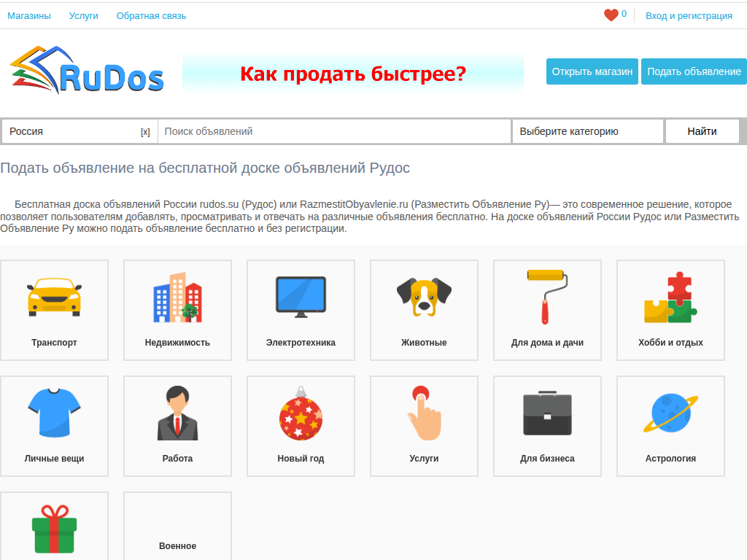Click the dog icon for Животные
The width and height of the screenshot is (747, 560).
point(424,297)
